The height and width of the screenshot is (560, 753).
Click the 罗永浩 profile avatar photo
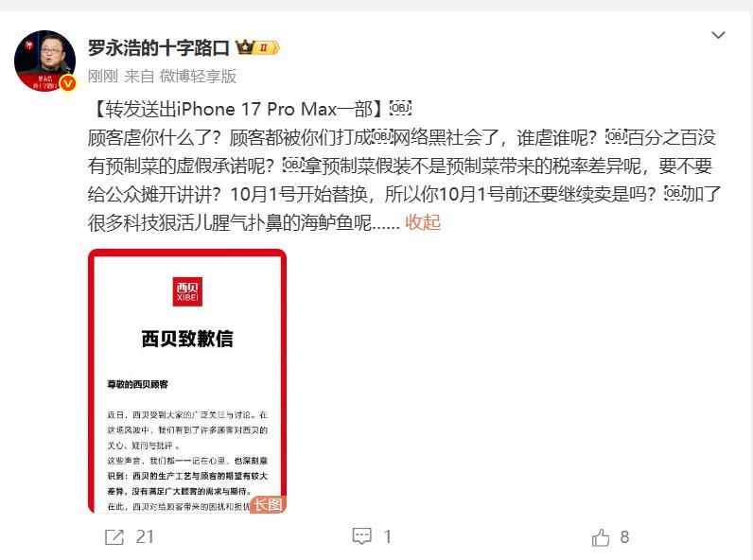coord(44,61)
